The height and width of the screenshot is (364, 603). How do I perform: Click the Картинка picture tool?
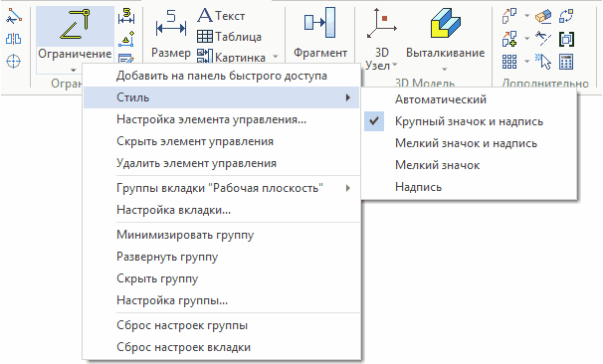231,58
